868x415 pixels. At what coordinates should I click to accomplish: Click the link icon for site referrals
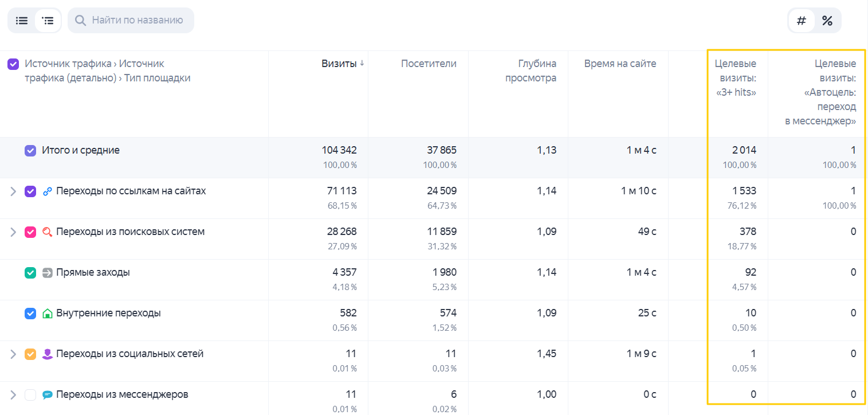[x=48, y=191]
